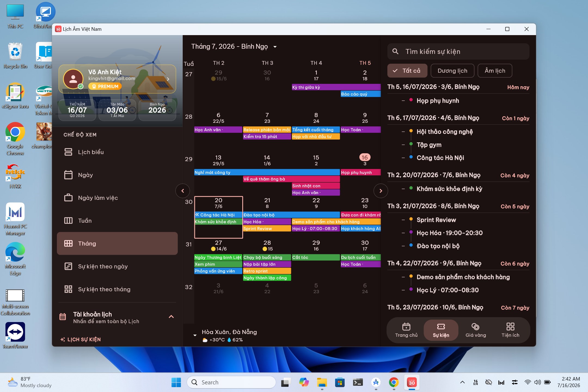Open Võ Anh Kiệt profile chevron

[x=168, y=79]
